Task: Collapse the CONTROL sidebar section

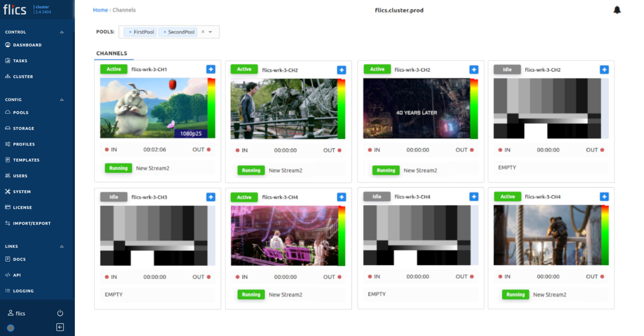Action: click(62, 32)
